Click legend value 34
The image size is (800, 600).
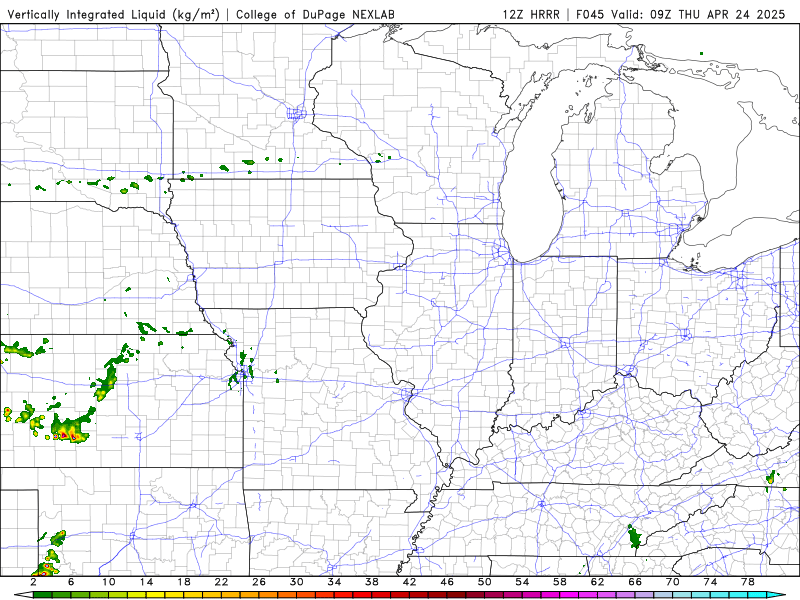coord(334,582)
